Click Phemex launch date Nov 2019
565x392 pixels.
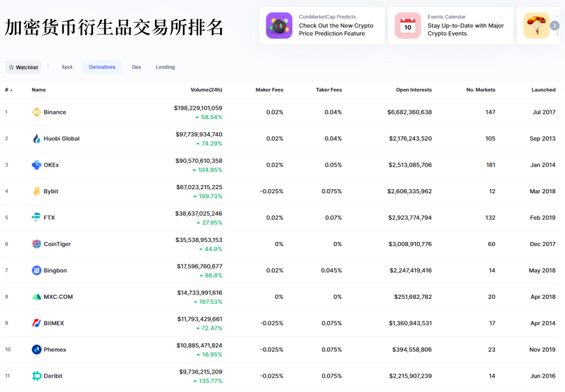(x=542, y=349)
